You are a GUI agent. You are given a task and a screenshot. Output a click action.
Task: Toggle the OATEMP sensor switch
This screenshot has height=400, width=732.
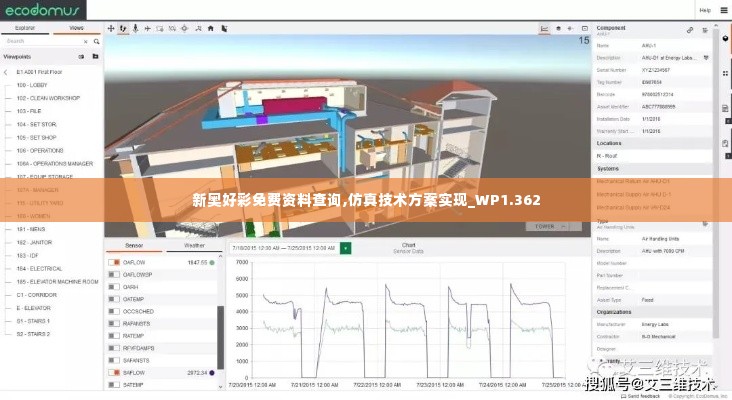114,299
